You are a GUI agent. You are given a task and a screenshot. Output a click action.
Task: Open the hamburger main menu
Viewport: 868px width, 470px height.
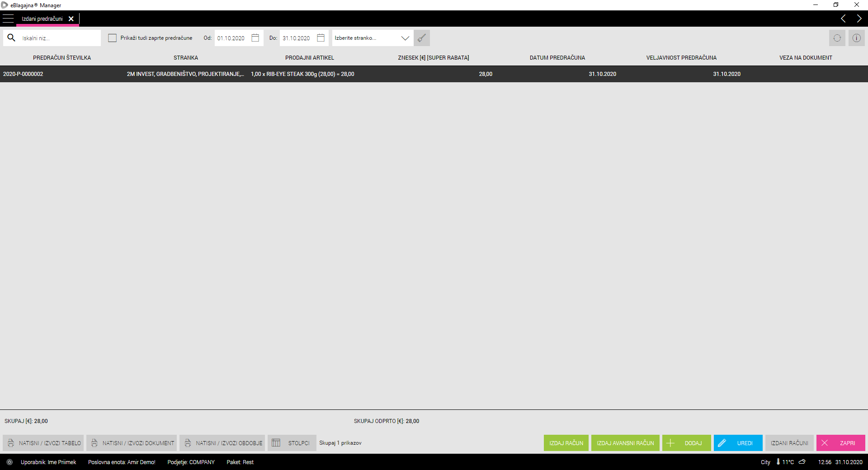pos(8,19)
